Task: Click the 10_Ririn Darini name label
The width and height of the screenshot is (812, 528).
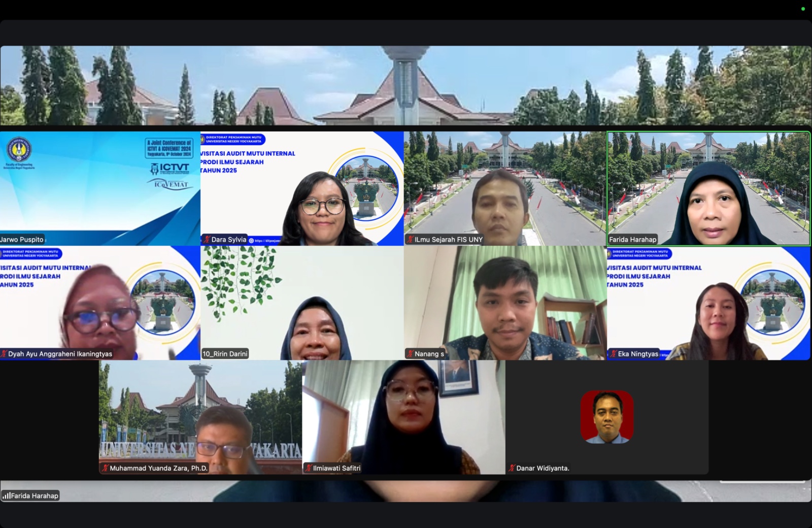Action: click(225, 354)
